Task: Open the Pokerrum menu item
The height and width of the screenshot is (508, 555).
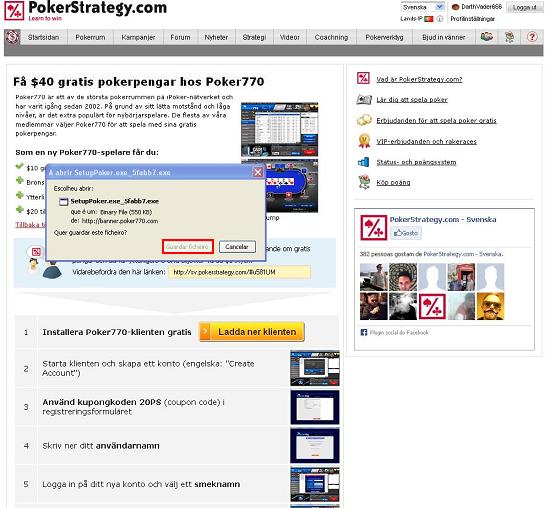Action: click(x=90, y=37)
